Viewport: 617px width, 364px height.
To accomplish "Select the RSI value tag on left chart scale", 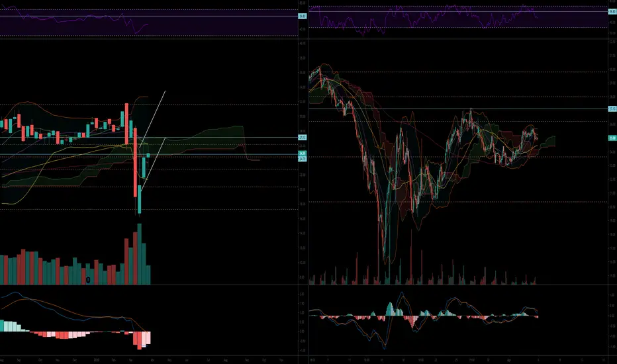I will click(x=302, y=16).
